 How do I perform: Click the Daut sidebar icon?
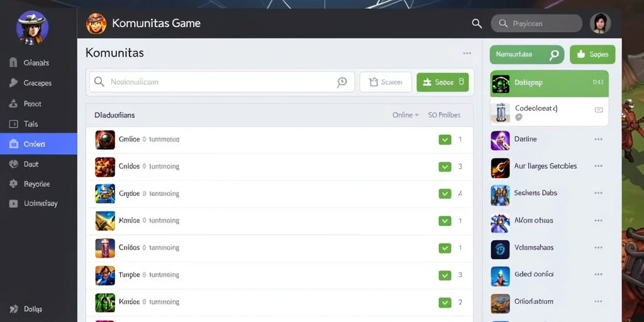point(14,164)
